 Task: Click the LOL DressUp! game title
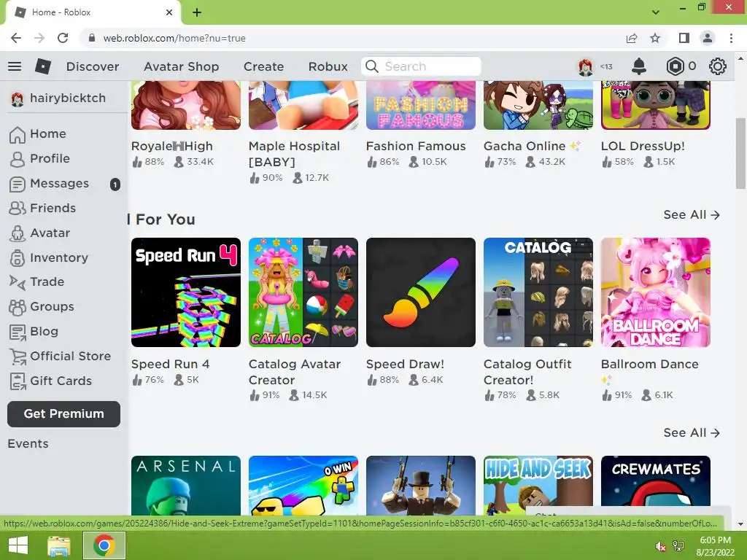point(643,146)
